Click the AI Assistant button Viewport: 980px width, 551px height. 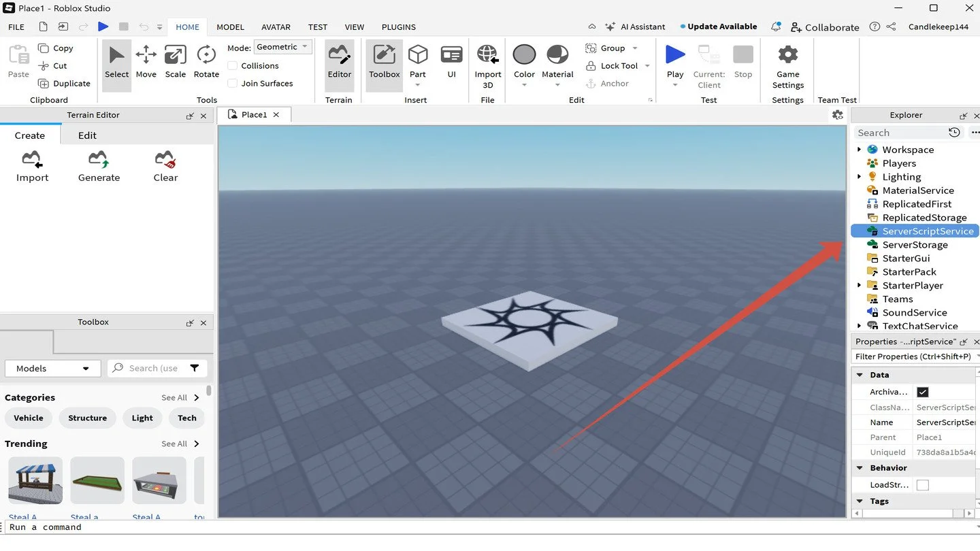(635, 27)
